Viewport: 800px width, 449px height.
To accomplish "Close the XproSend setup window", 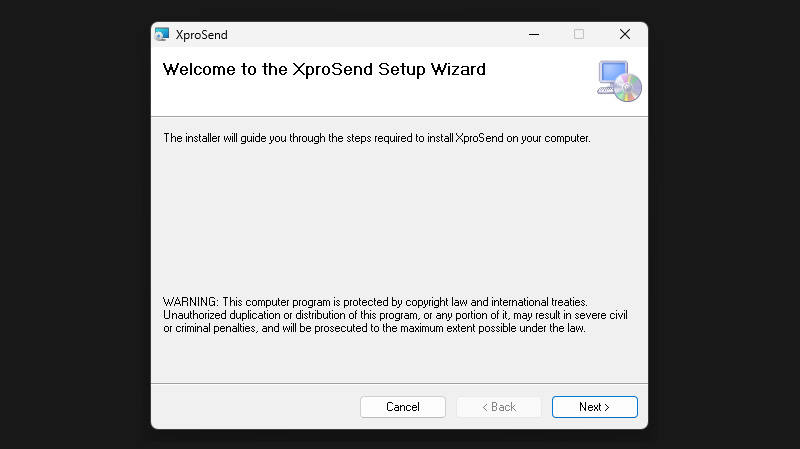I will tap(624, 34).
